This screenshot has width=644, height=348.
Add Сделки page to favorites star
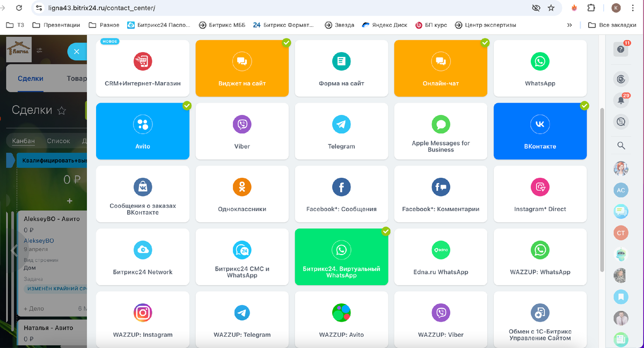pos(62,111)
